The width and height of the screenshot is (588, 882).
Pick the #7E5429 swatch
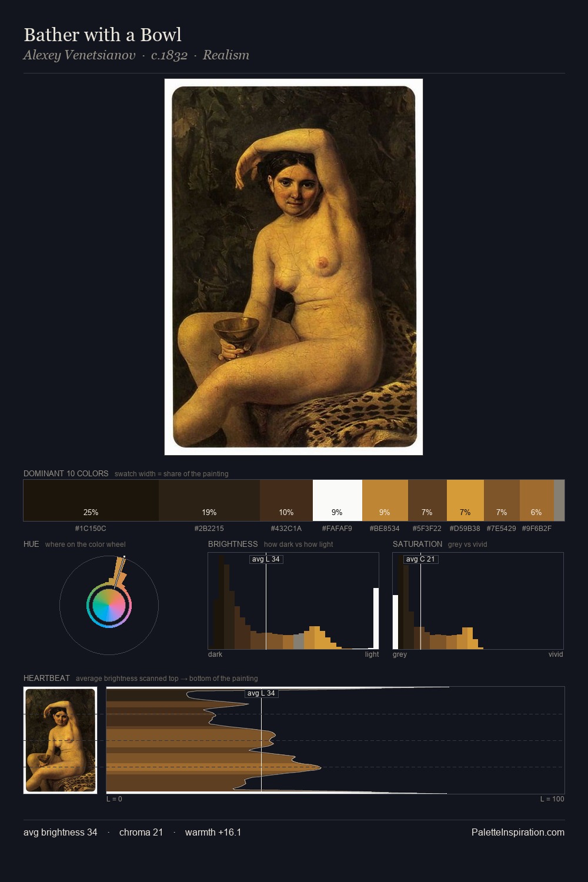pos(502,500)
